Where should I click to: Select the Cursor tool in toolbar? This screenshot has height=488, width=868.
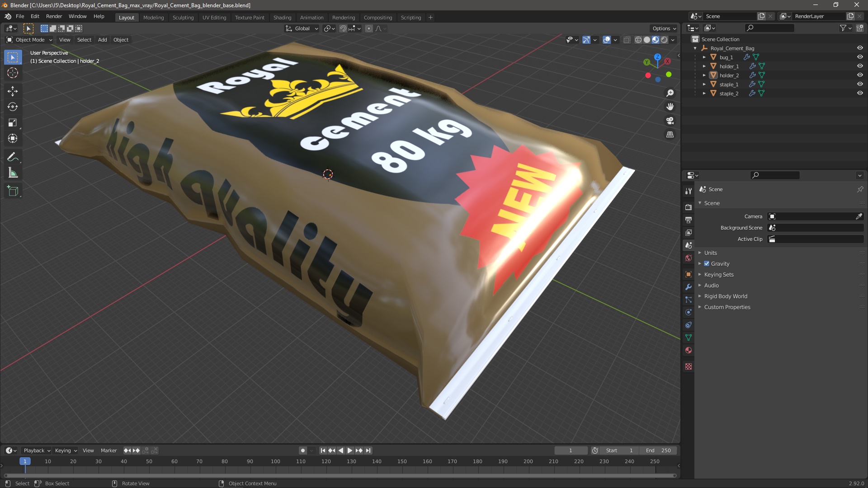tap(13, 73)
